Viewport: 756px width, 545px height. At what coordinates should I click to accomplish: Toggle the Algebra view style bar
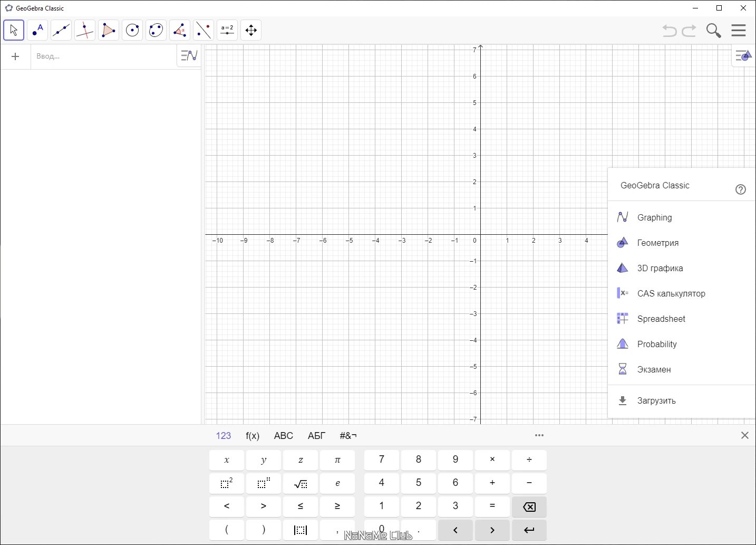189,55
